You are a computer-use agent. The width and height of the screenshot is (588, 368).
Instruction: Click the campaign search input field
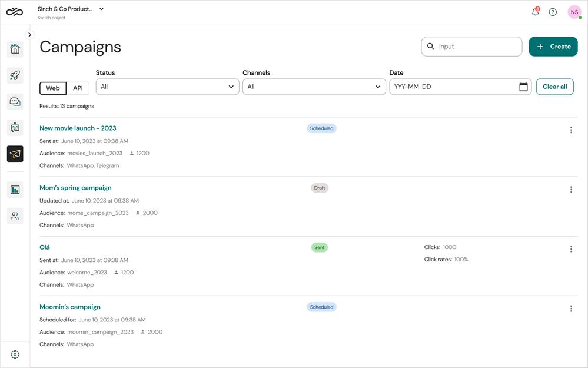477,47
